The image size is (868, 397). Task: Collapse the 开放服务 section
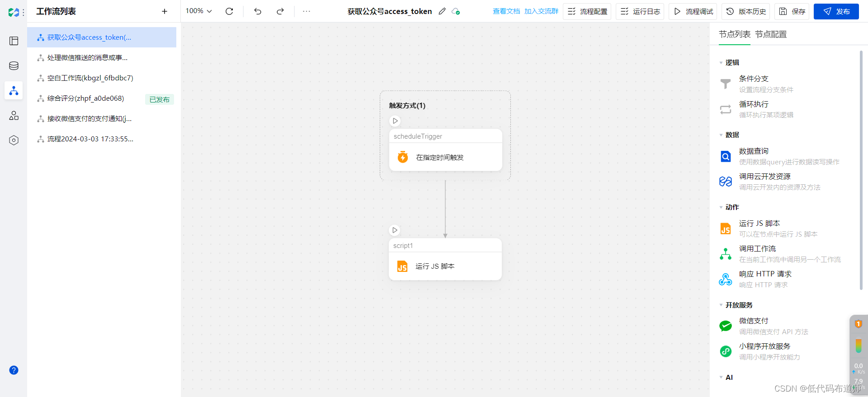721,305
